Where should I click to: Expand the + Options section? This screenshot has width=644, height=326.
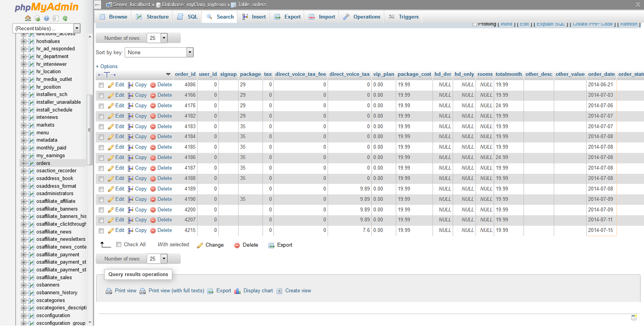(106, 67)
